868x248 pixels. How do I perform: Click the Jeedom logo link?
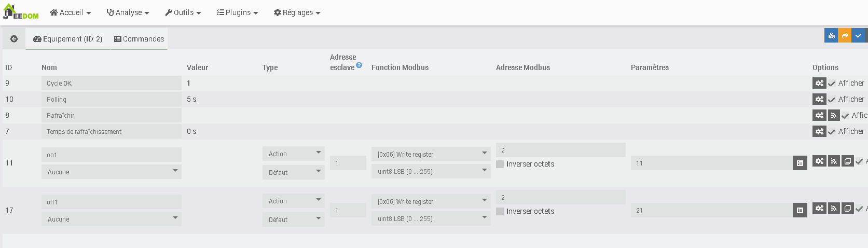point(21,12)
